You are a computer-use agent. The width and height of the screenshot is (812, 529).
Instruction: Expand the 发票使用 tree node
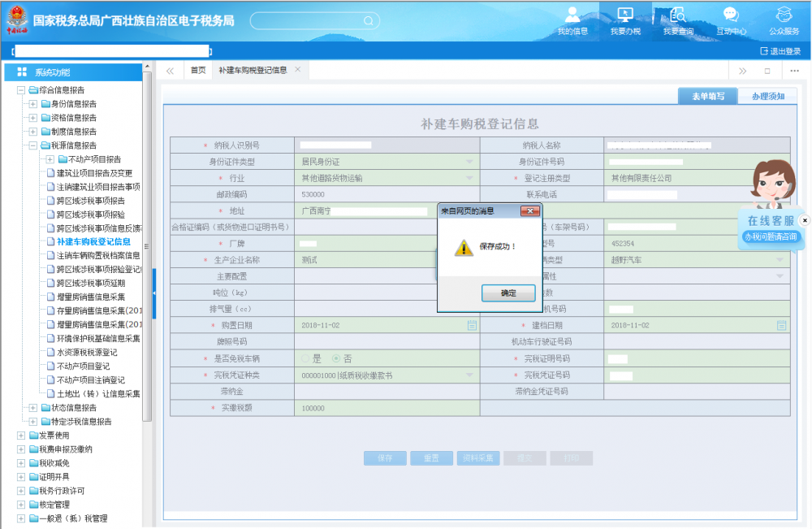[21, 436]
